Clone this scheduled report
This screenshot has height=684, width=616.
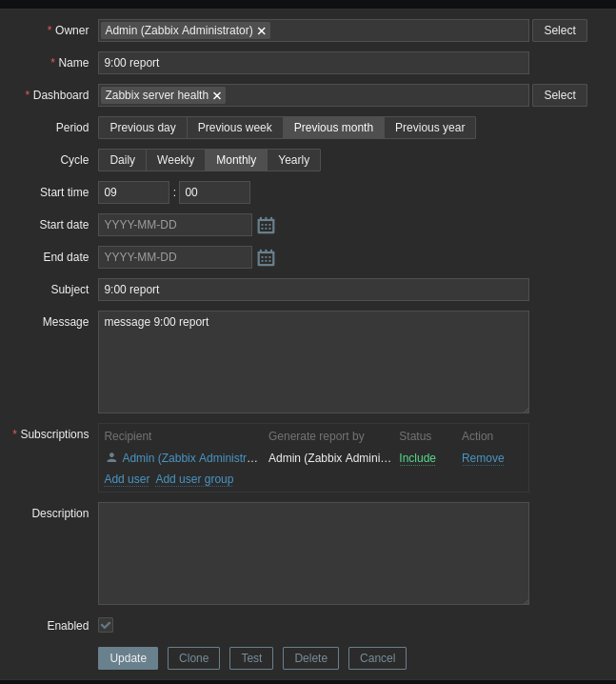click(193, 658)
